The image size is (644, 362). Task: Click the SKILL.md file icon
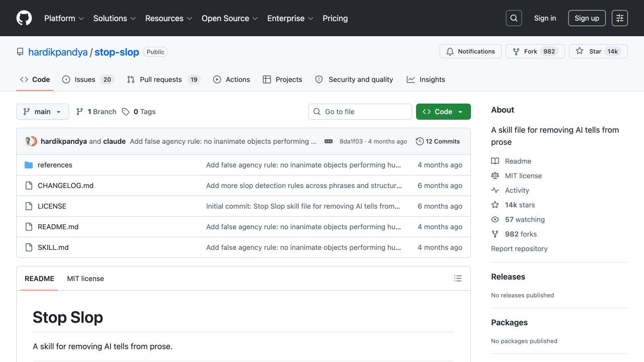coord(29,247)
